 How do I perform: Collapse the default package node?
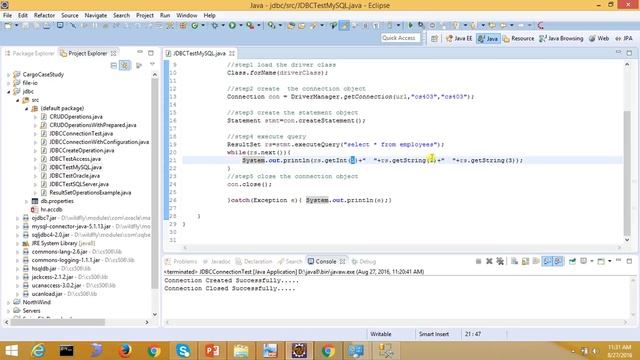[27, 109]
